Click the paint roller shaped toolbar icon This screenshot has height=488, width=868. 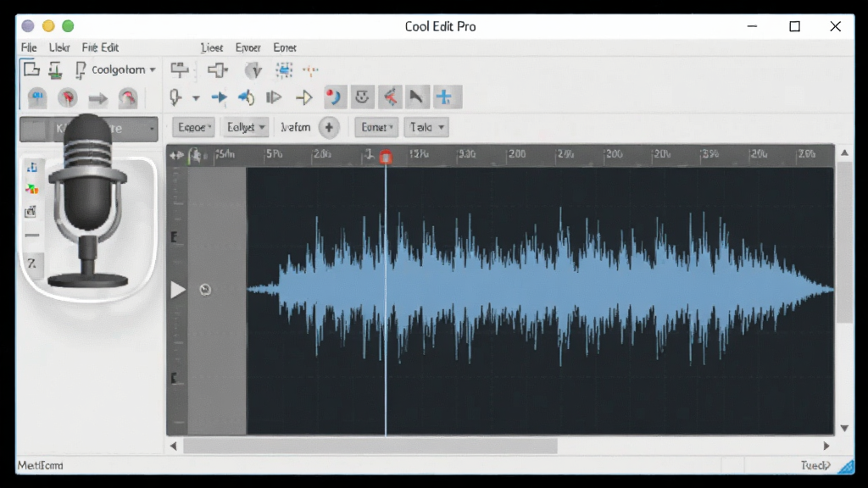(180, 69)
